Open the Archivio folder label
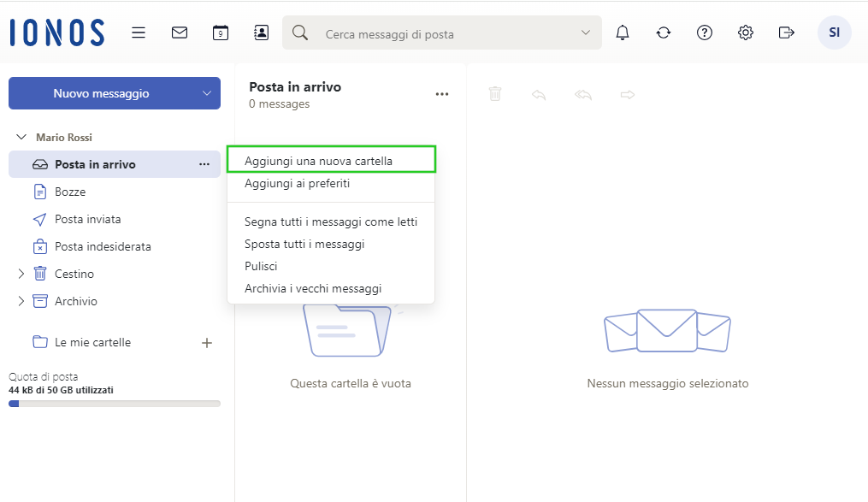Viewport: 868px width, 502px height. point(76,301)
